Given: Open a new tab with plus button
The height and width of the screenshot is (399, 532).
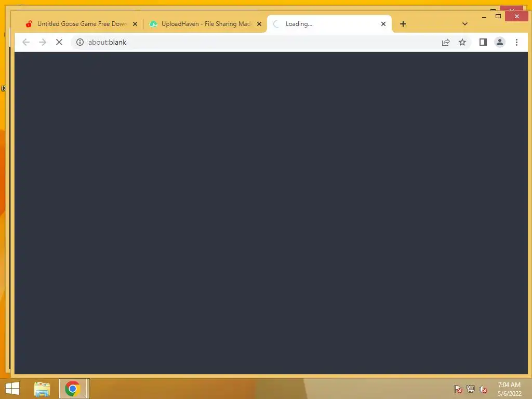Looking at the screenshot, I should tap(403, 24).
